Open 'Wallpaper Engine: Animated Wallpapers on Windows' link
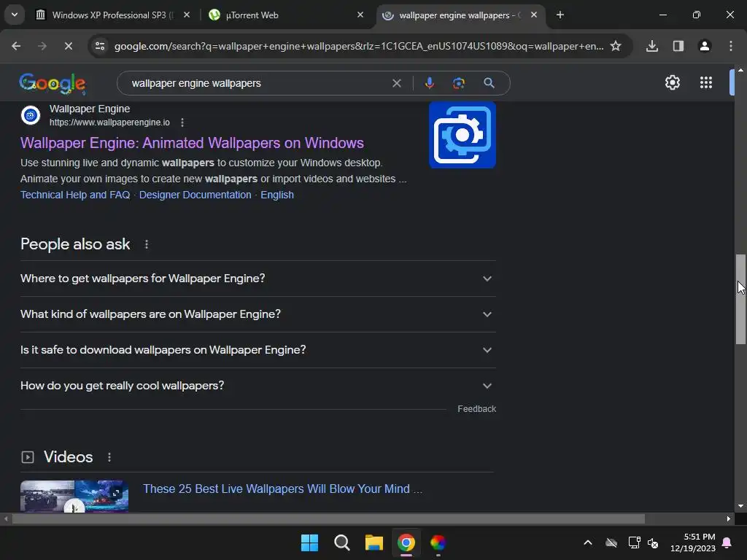 click(192, 143)
